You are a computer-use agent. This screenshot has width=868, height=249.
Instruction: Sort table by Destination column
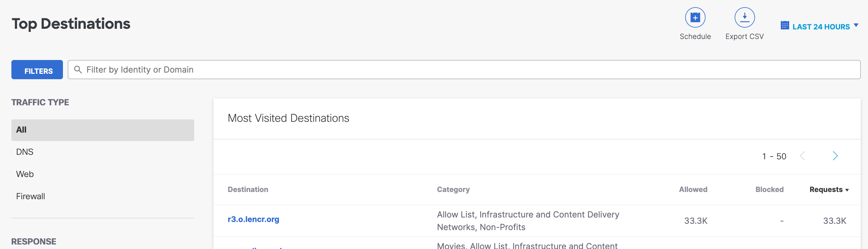[x=248, y=190]
